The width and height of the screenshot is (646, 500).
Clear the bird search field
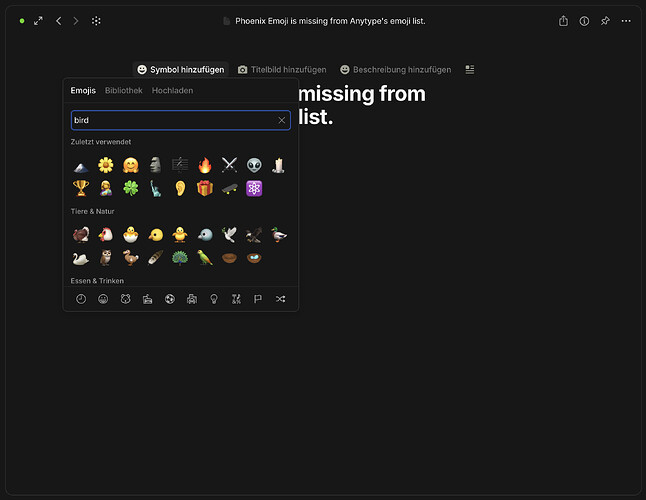[281, 120]
